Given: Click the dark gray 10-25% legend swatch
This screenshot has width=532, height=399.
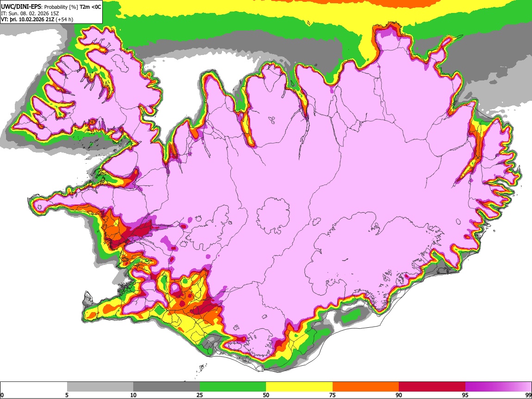Looking at the screenshot, I should point(167,387).
